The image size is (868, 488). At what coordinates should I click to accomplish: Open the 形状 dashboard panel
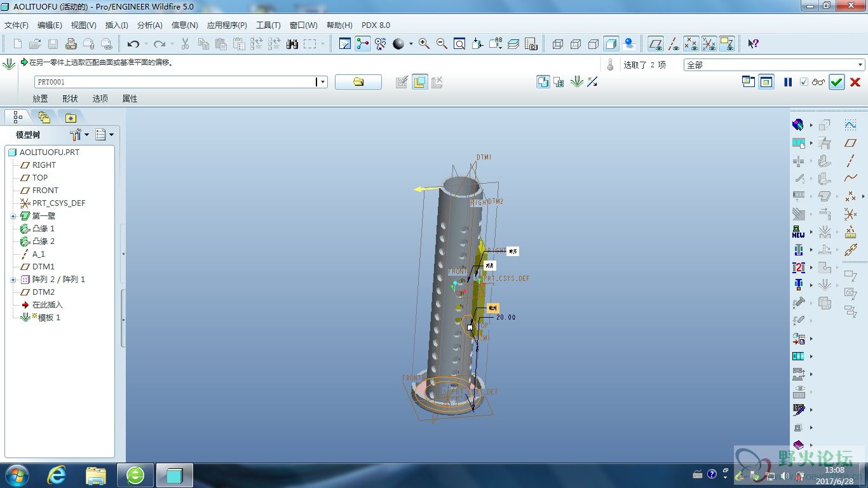pos(70,98)
